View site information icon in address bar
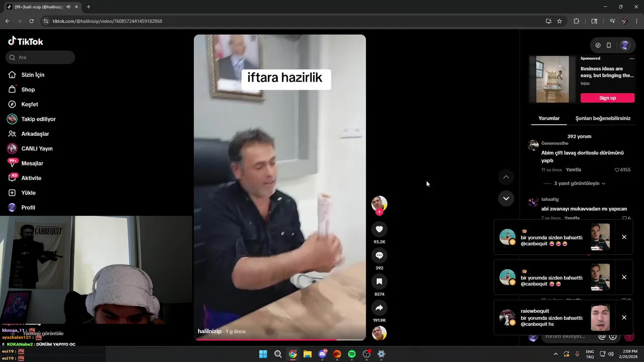This screenshot has width=644, height=362. point(46,21)
